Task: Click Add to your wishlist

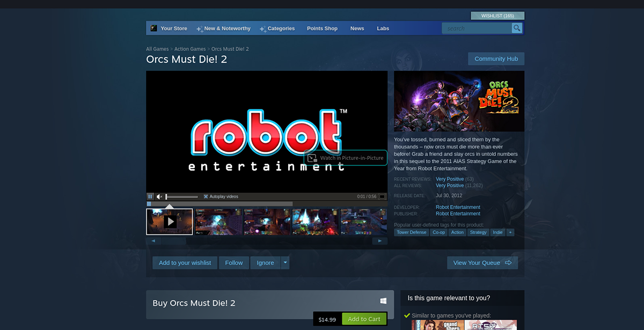Action: tap(185, 263)
